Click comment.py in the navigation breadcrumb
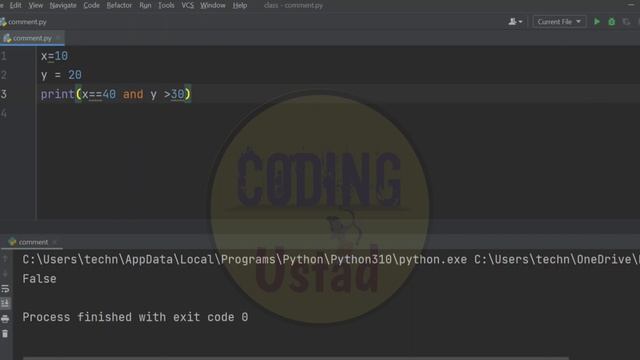Viewport: 640px width, 360px height. tap(27, 22)
